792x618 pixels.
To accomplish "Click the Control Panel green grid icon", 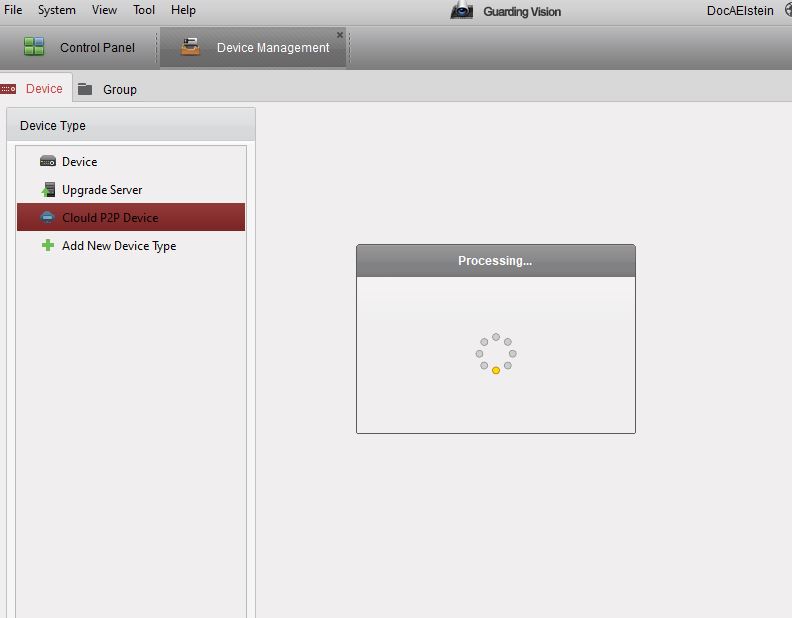I will click(34, 46).
